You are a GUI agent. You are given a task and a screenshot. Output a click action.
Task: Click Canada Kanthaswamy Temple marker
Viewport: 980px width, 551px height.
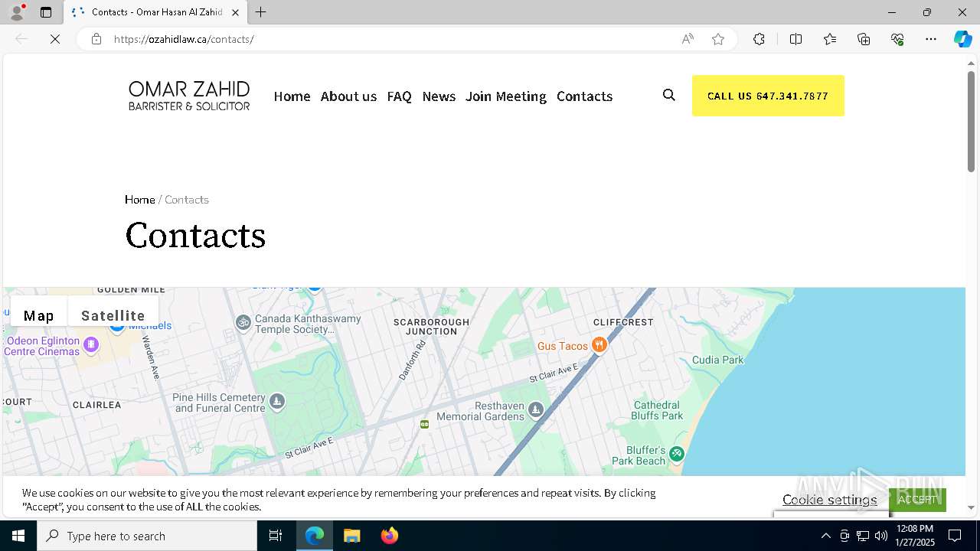coord(243,322)
